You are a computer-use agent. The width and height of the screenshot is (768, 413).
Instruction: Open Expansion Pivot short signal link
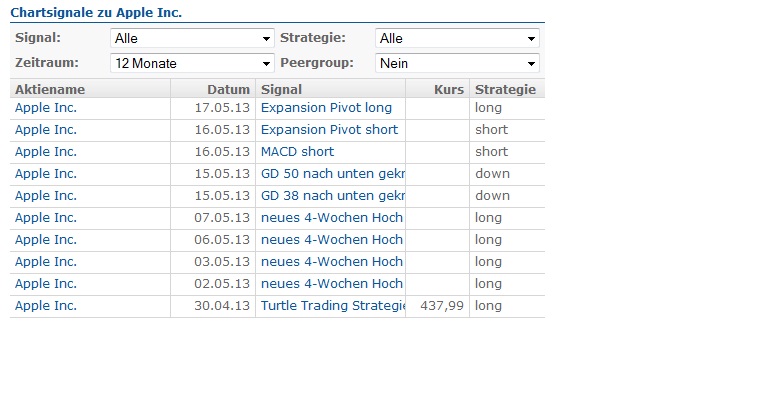[x=329, y=129]
